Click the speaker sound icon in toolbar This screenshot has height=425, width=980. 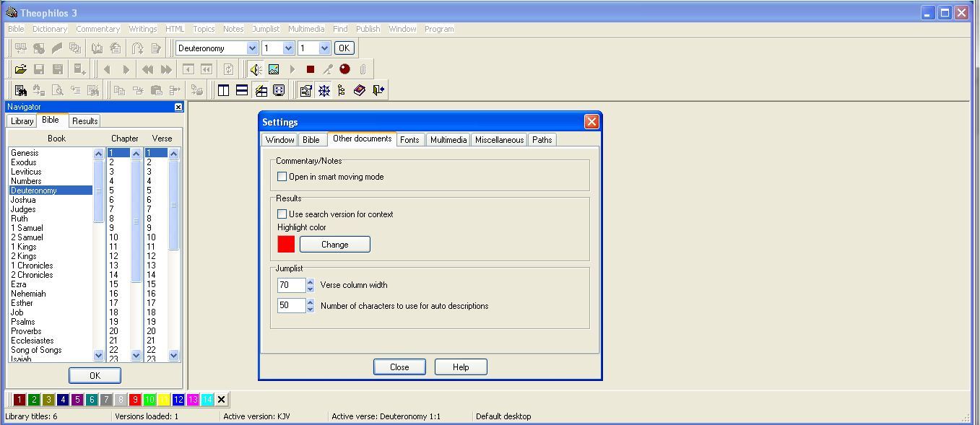(x=256, y=69)
